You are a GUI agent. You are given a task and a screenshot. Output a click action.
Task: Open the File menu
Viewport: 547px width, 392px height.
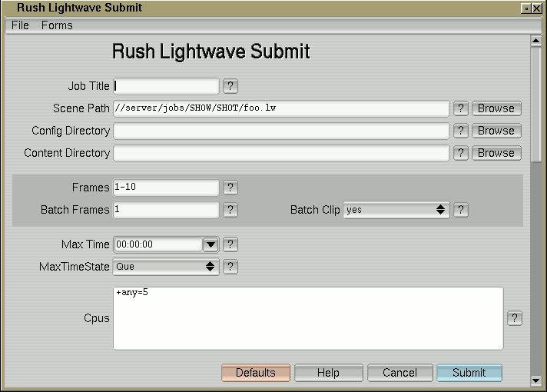pos(20,25)
